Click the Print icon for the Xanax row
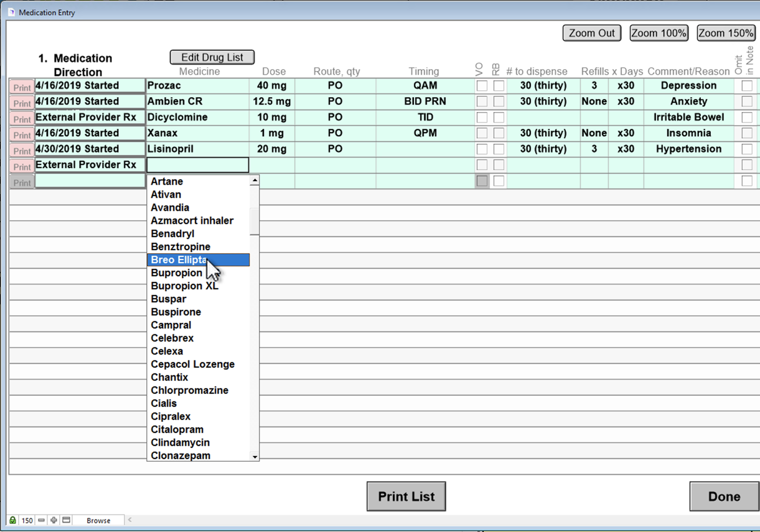The image size is (760, 532). pyautogui.click(x=22, y=135)
